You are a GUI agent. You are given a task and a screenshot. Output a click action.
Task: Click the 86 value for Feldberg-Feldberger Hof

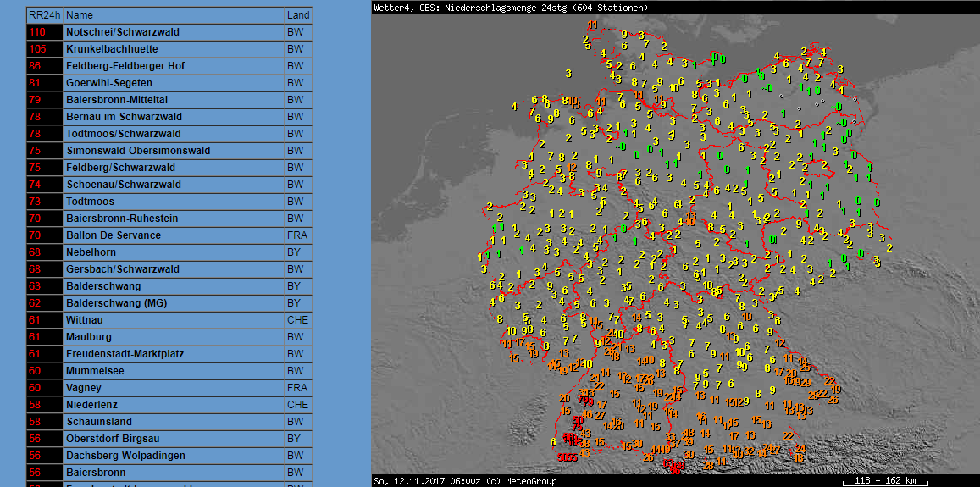(x=35, y=66)
